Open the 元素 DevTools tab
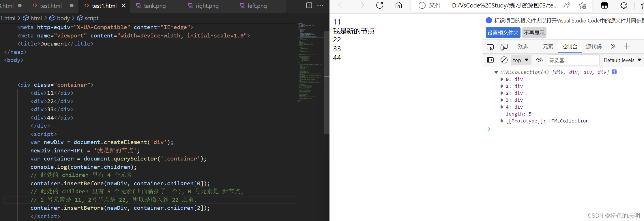 pyautogui.click(x=548, y=47)
